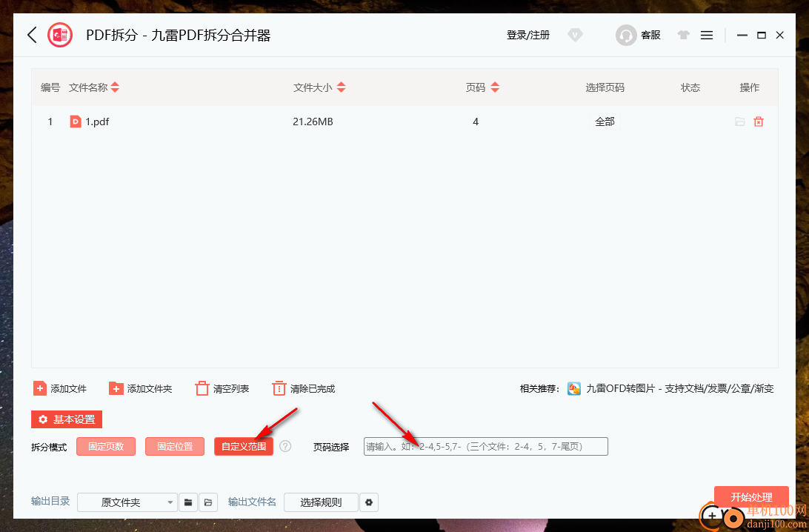Choose 固定页数 split mode
This screenshot has width=809, height=532.
pos(106,446)
